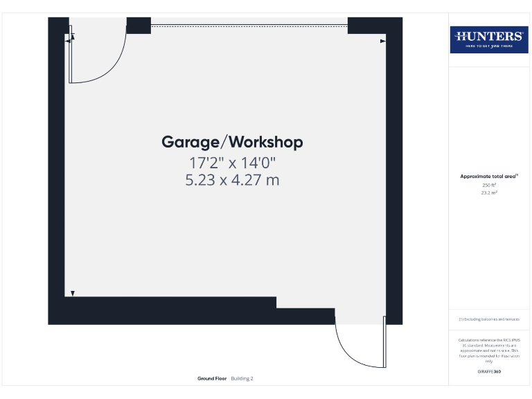Click the 23.2 m² area value
Viewport: 532px width, 399px height.
(489, 193)
